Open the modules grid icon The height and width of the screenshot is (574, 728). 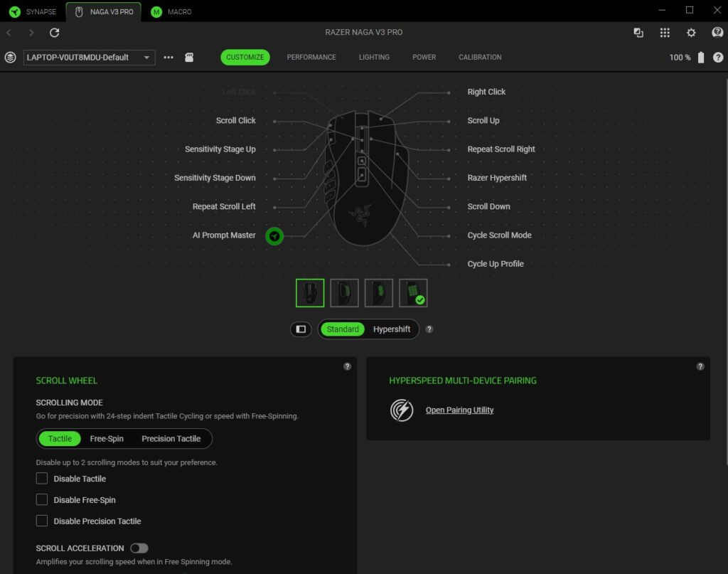point(665,33)
